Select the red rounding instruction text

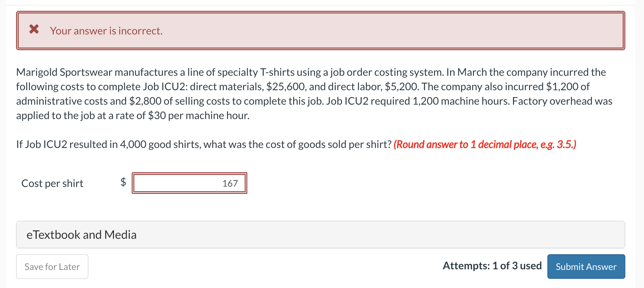point(485,144)
